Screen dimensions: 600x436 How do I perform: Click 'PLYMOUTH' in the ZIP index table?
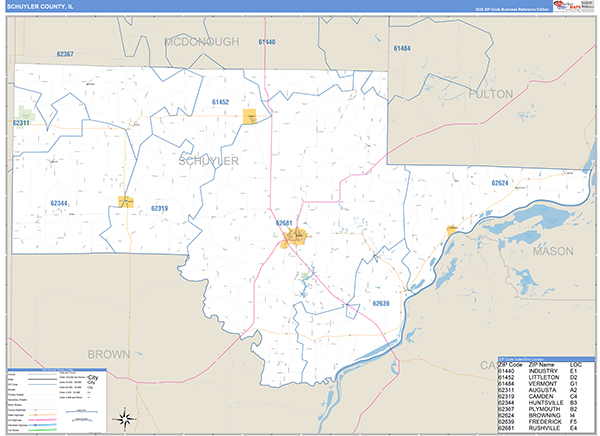pyautogui.click(x=545, y=409)
